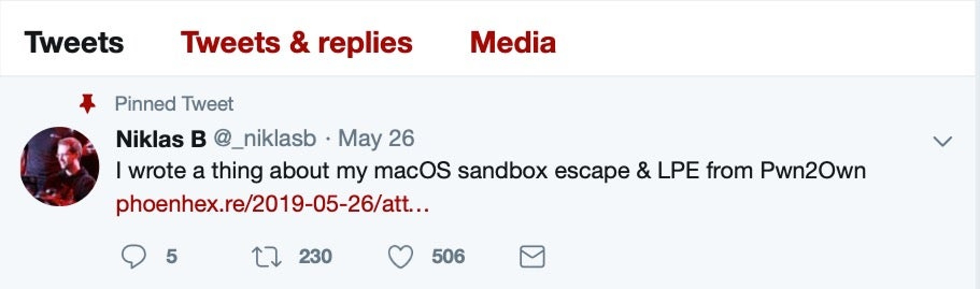Click the like count 506

448,256
